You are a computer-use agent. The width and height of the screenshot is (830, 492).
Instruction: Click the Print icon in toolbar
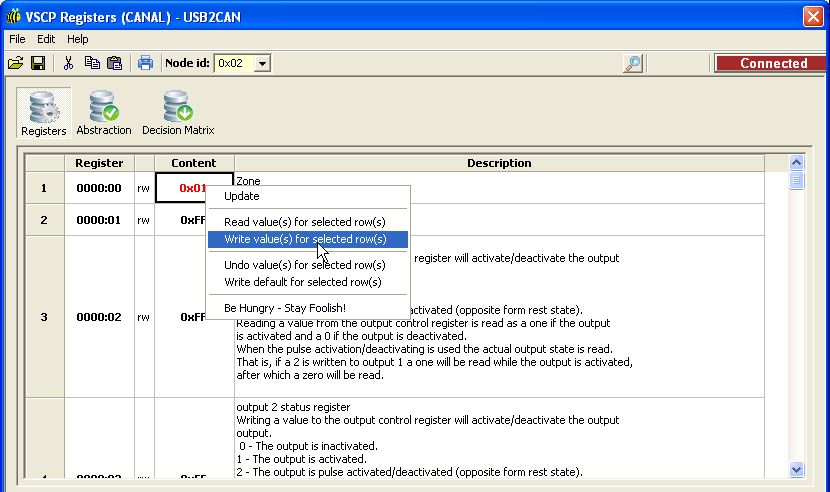(x=145, y=63)
